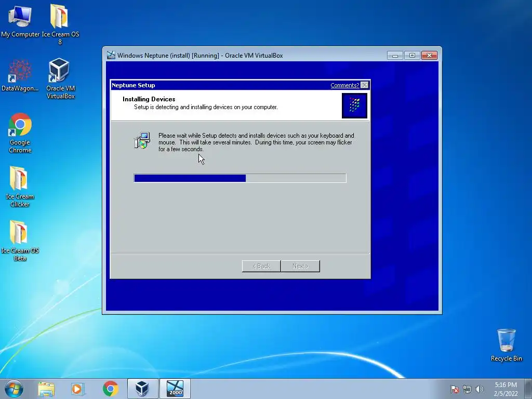Open the volume speaker tray icon
This screenshot has height=399, width=532.
tap(479, 389)
